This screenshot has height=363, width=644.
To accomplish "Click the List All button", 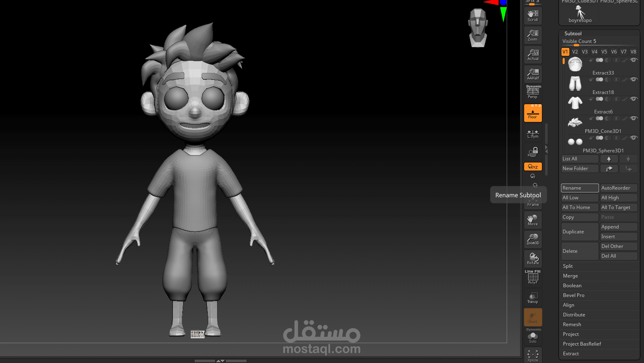I will [580, 159].
